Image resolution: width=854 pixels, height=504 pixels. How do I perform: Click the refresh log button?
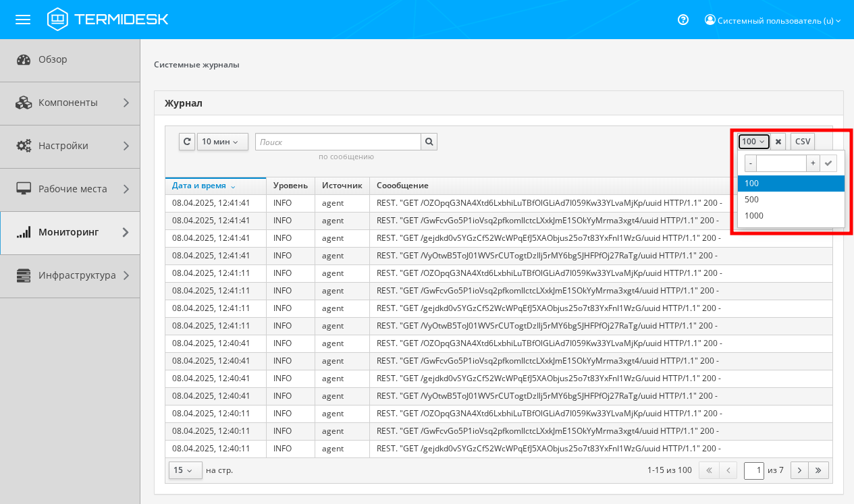(187, 142)
